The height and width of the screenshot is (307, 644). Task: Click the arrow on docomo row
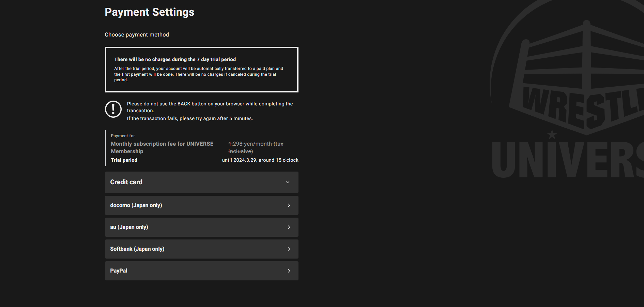click(289, 205)
